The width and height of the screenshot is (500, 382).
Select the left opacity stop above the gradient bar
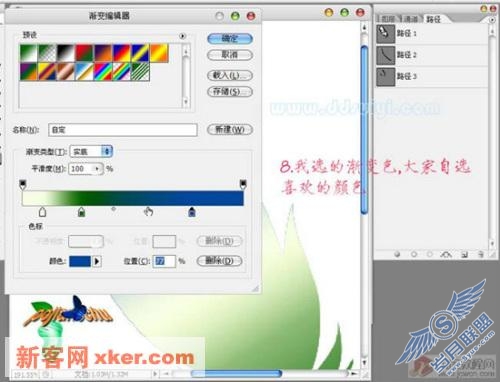coord(23,184)
